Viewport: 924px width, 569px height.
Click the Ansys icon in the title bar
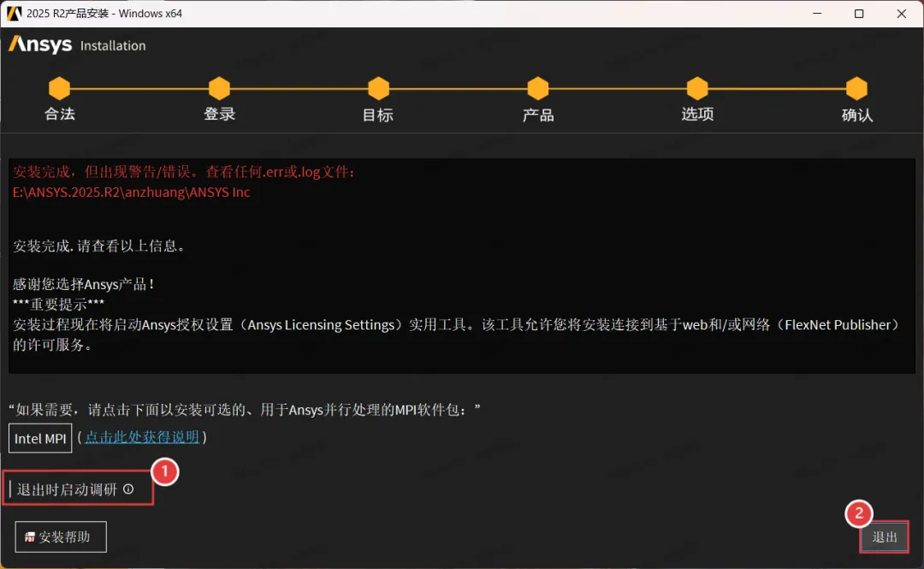pos(15,13)
